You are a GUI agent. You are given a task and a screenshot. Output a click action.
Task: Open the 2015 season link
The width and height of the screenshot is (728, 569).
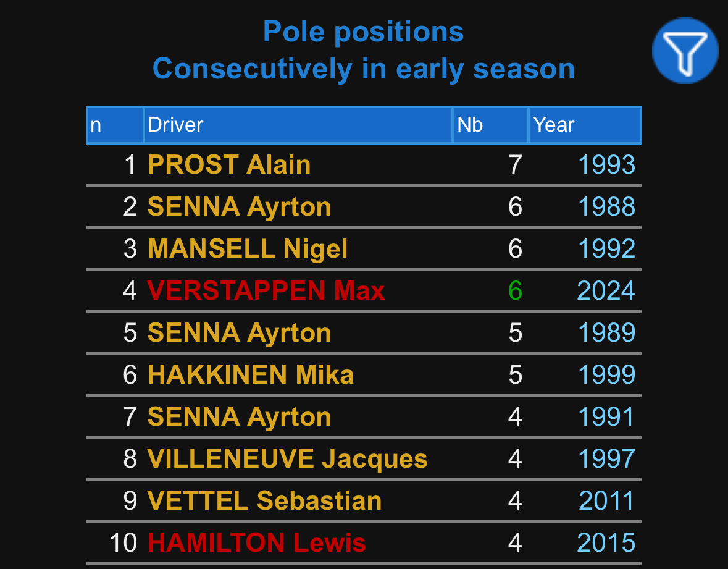606,543
